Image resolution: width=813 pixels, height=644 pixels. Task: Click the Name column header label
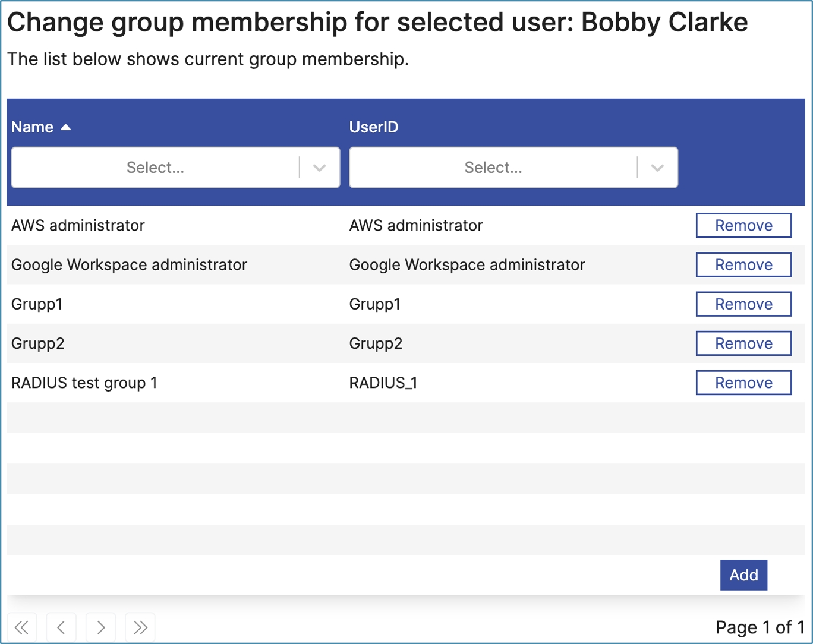click(x=33, y=127)
